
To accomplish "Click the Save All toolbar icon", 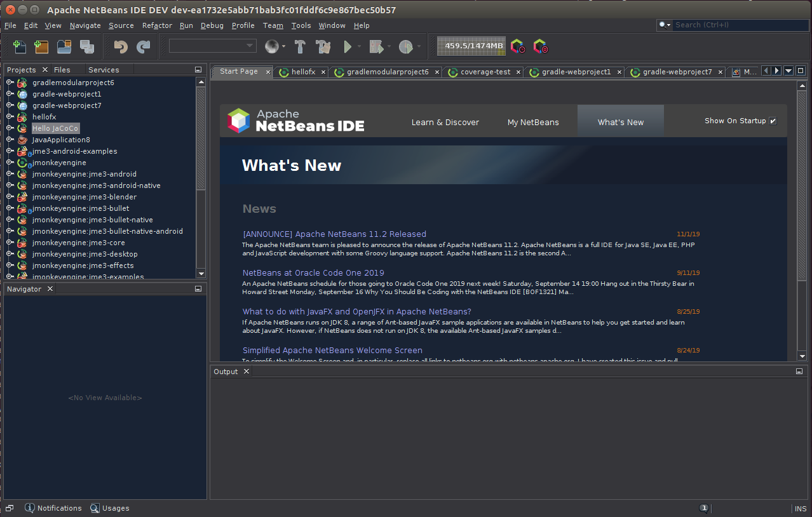I will tap(86, 46).
